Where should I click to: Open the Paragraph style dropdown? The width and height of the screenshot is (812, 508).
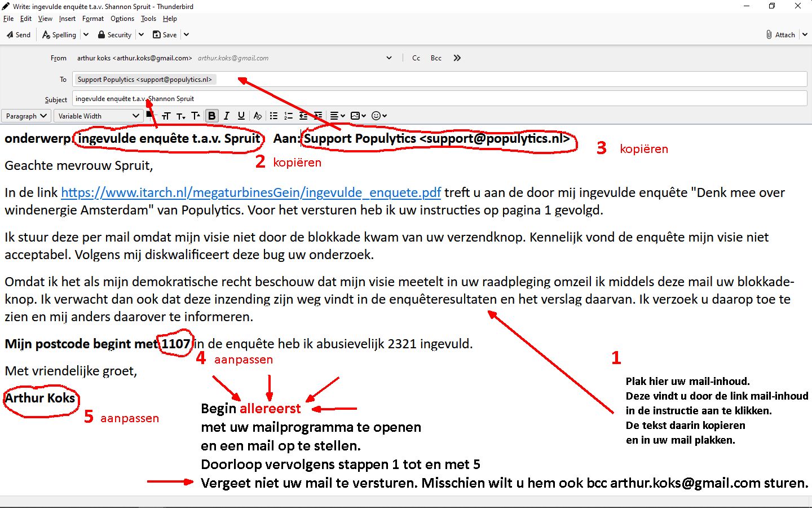(x=26, y=116)
